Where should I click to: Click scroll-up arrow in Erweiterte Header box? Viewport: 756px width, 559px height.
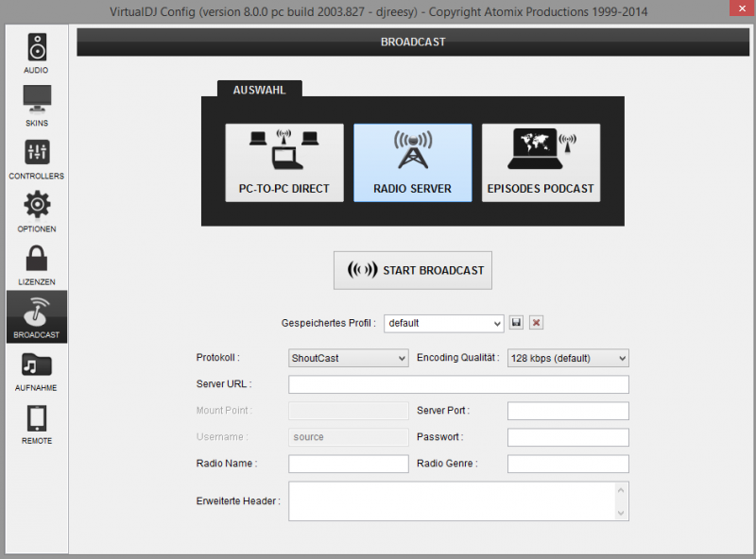tap(621, 490)
